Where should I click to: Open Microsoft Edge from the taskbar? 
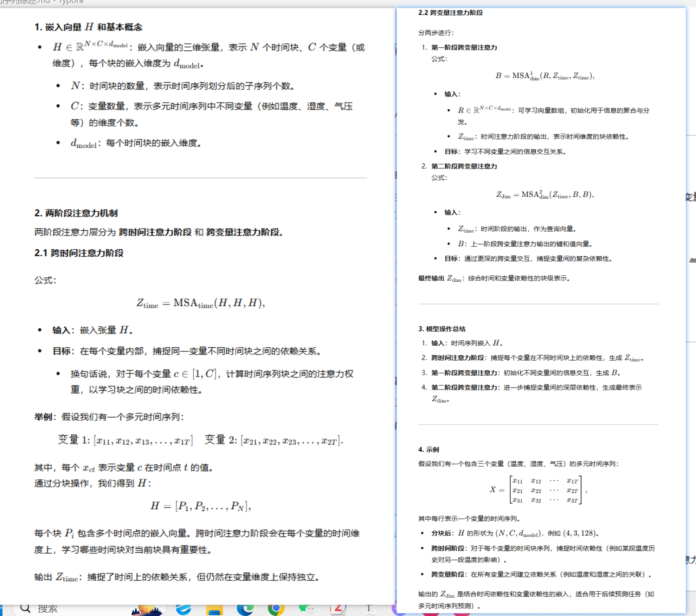click(x=245, y=609)
